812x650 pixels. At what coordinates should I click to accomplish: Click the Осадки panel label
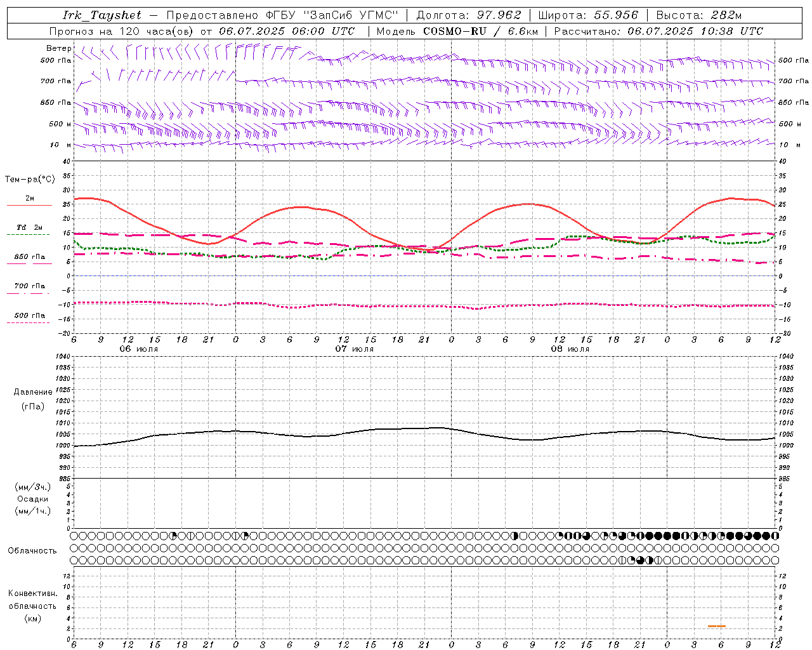click(33, 499)
